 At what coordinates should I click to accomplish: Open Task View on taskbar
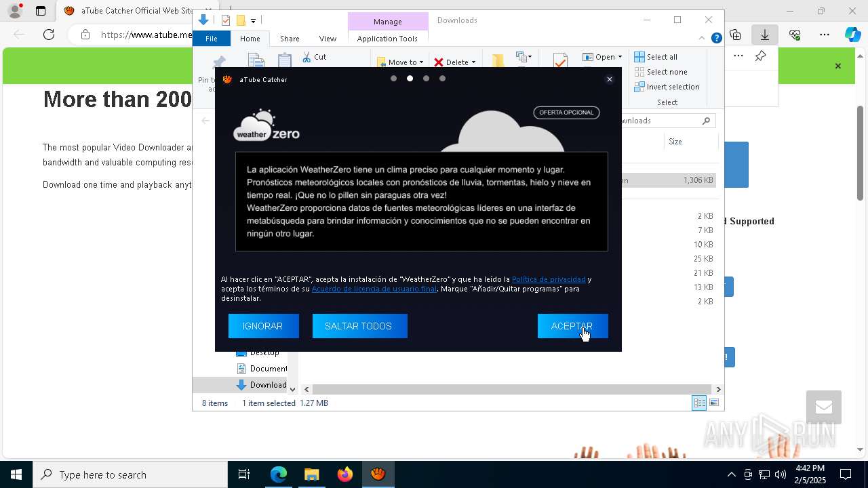pyautogui.click(x=244, y=474)
